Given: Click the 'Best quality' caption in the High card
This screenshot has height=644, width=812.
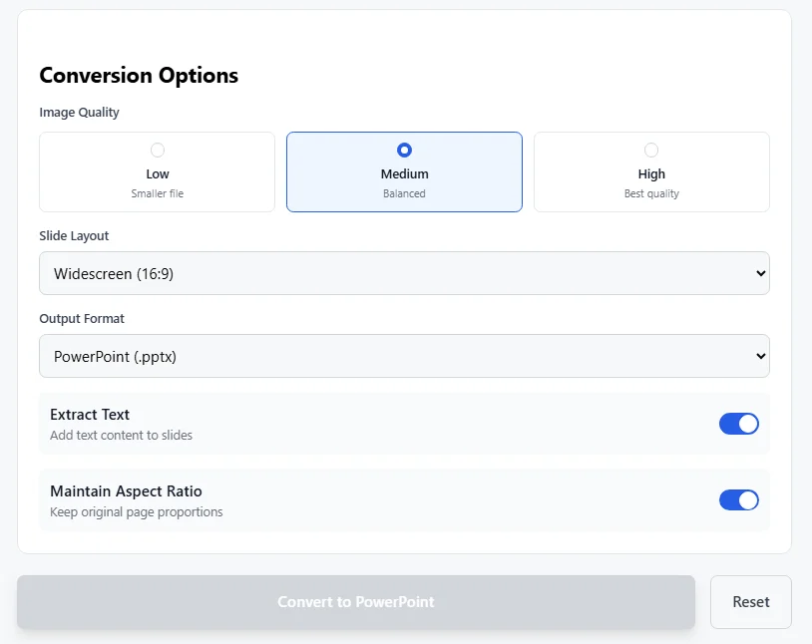Looking at the screenshot, I should point(651,193).
